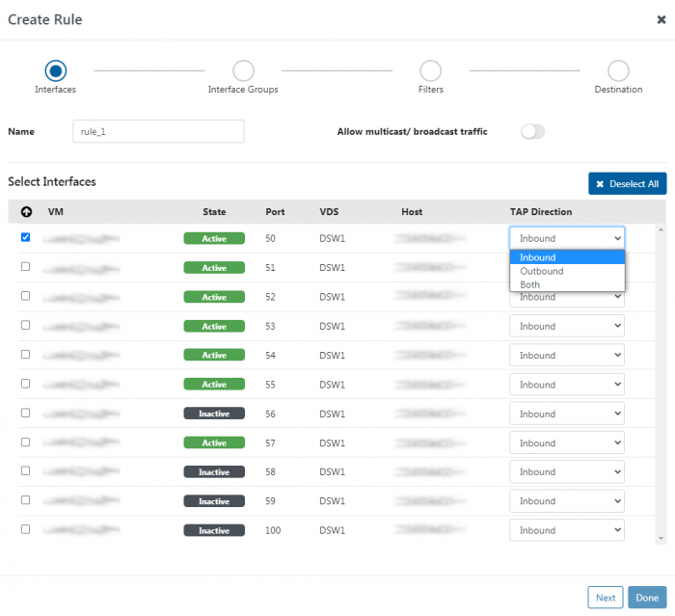Image resolution: width=675 pixels, height=616 pixels.
Task: Choose Both from the TAP Direction list
Action: point(529,284)
